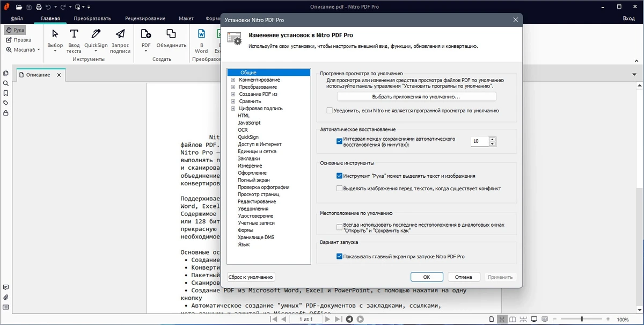Enable always use last locations in dialogs
Screen dimensions: 644x325
click(x=339, y=227)
